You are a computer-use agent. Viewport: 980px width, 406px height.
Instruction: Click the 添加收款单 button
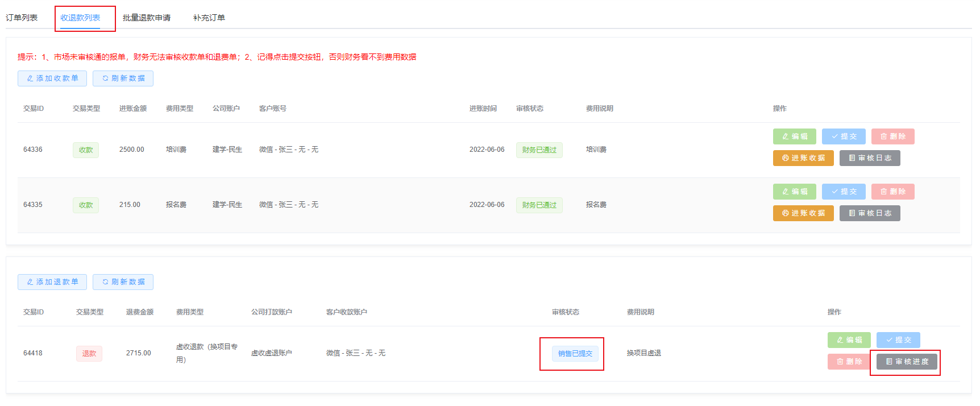coord(52,78)
